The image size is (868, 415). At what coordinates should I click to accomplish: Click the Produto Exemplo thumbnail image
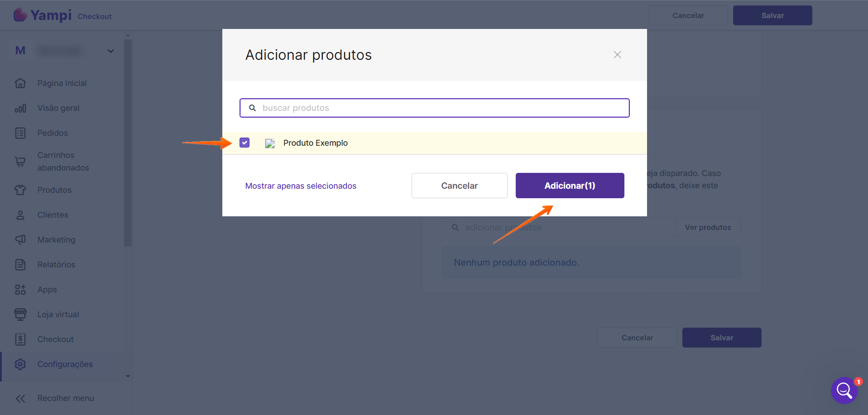tap(270, 143)
